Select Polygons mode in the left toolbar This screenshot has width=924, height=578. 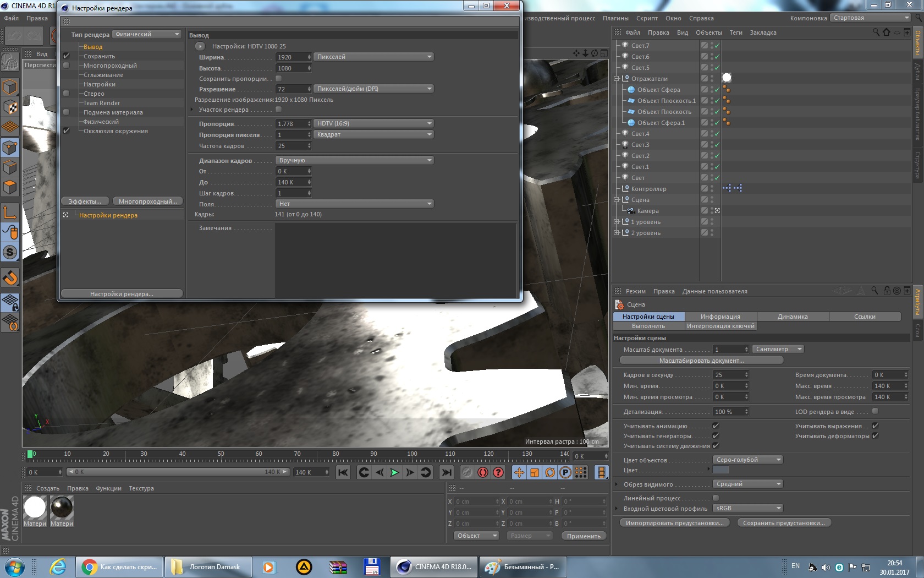10,188
